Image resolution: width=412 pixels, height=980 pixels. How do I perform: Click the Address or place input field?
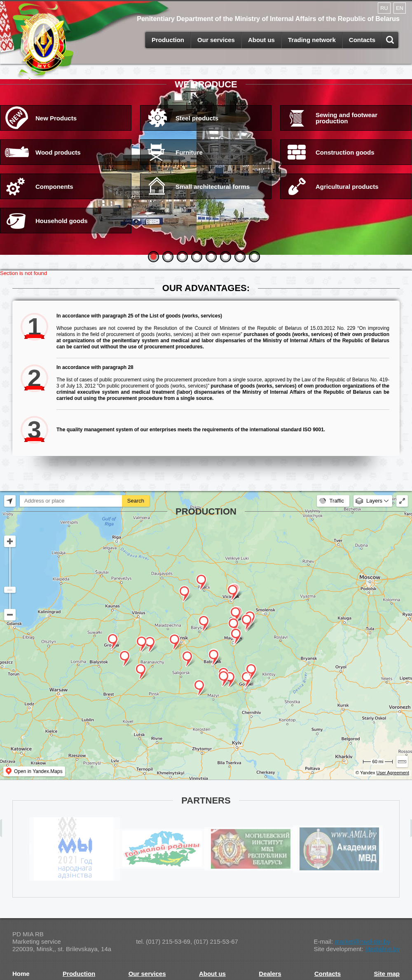pyautogui.click(x=71, y=501)
